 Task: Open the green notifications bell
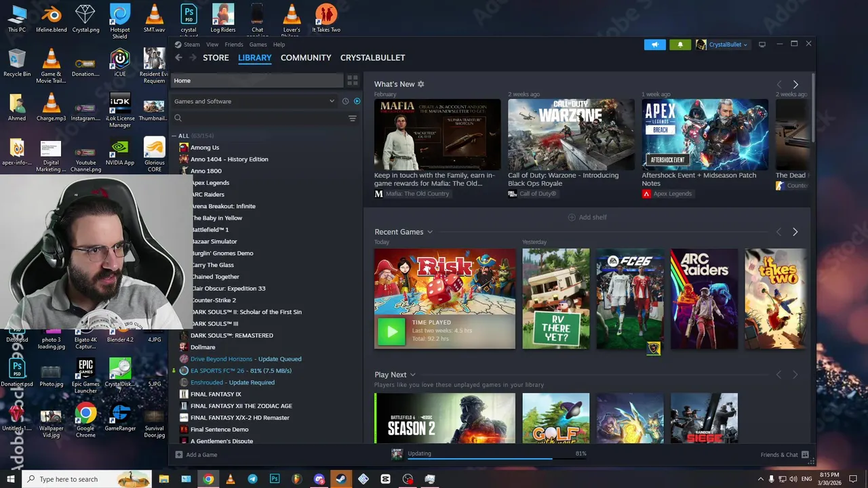680,45
